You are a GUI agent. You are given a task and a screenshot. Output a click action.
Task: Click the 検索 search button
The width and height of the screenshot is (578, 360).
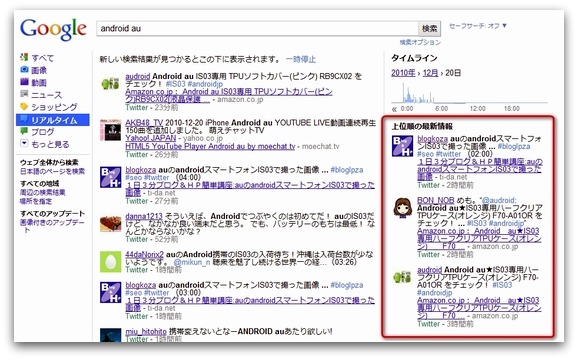coord(429,28)
